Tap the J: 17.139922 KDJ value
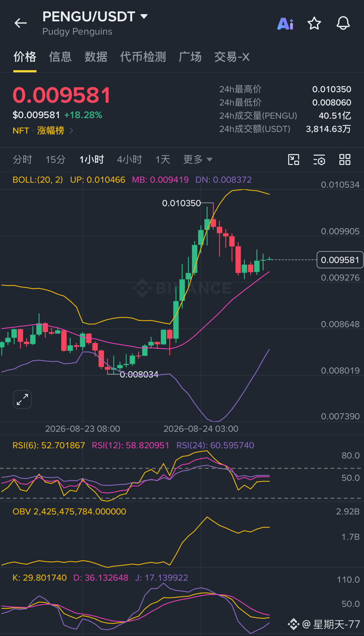The image size is (364, 636). point(161,578)
